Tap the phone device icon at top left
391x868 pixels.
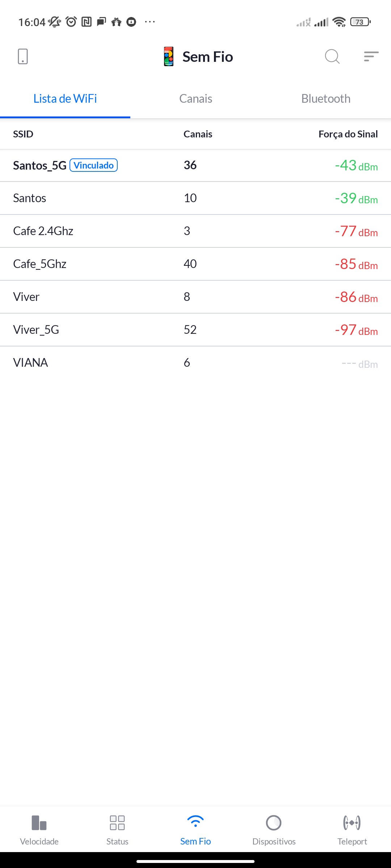tap(23, 56)
